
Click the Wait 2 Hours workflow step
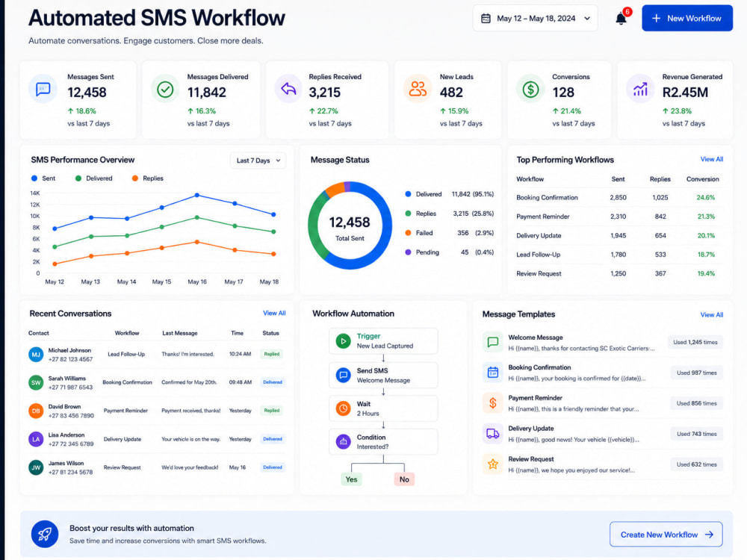(x=383, y=408)
